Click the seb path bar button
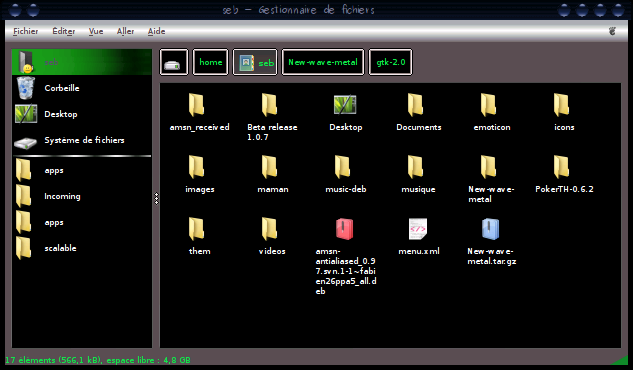This screenshot has height=370, width=633. click(255, 62)
